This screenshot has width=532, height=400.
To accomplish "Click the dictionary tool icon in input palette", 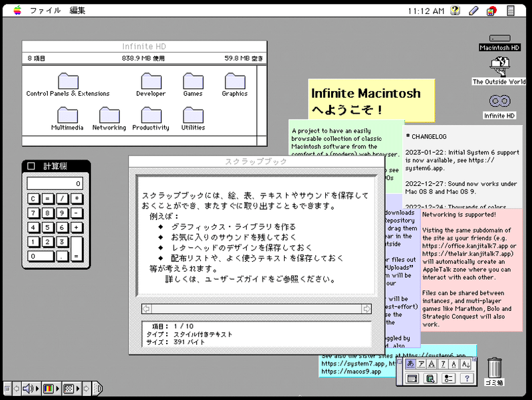I will point(430,378).
